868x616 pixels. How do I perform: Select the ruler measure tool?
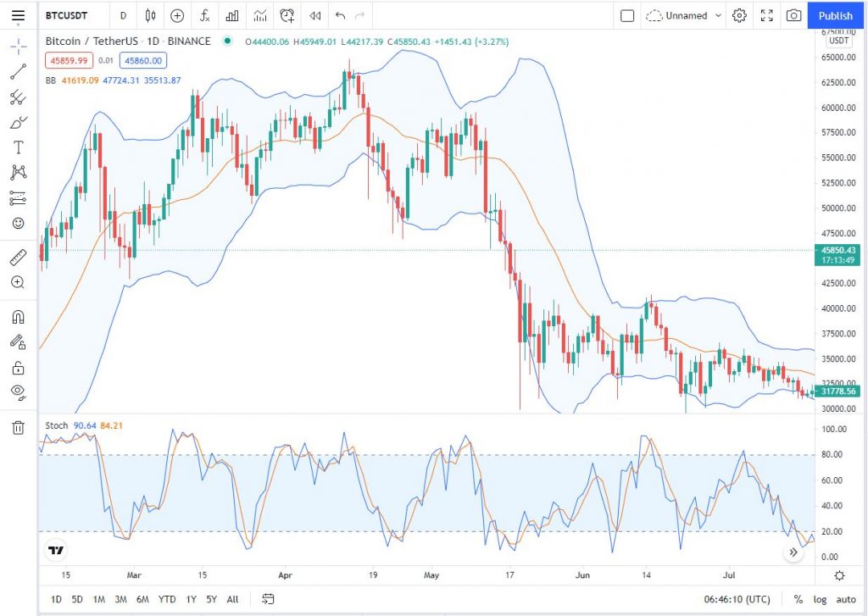(x=19, y=258)
